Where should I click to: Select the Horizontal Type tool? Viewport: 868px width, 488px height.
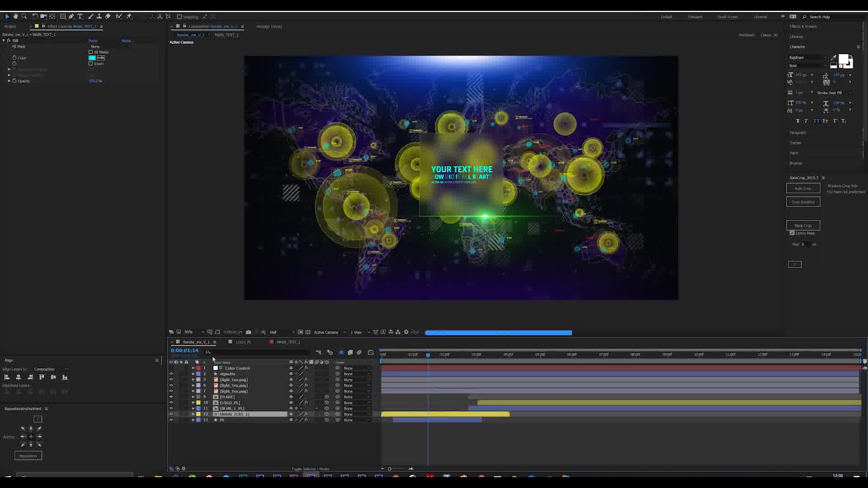(80, 16)
